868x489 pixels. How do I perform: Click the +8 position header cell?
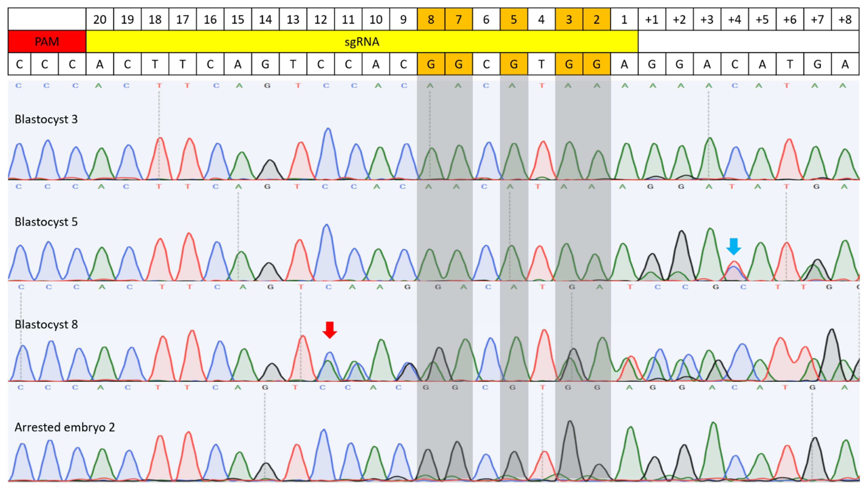pyautogui.click(x=845, y=19)
